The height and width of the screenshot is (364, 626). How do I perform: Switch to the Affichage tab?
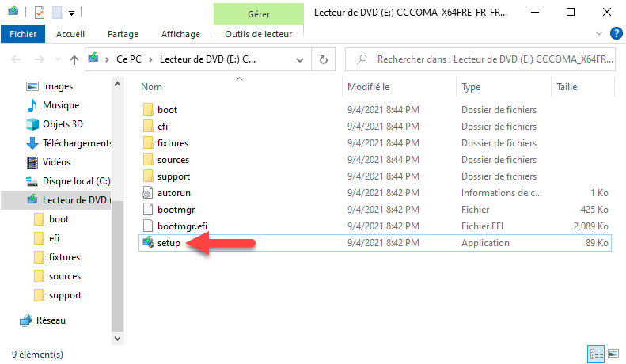pyautogui.click(x=180, y=34)
